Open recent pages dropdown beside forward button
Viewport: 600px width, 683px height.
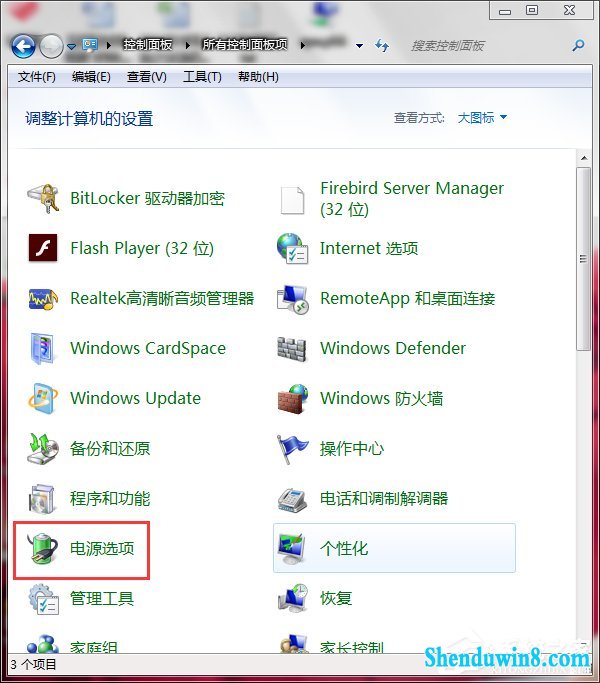pos(71,45)
